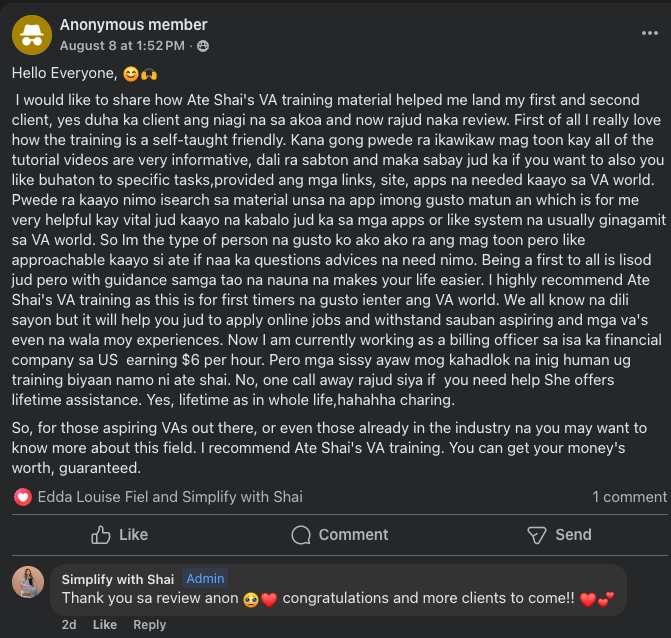The height and width of the screenshot is (638, 671).
Task: Click the Comment speech bubble icon
Action: point(301,535)
